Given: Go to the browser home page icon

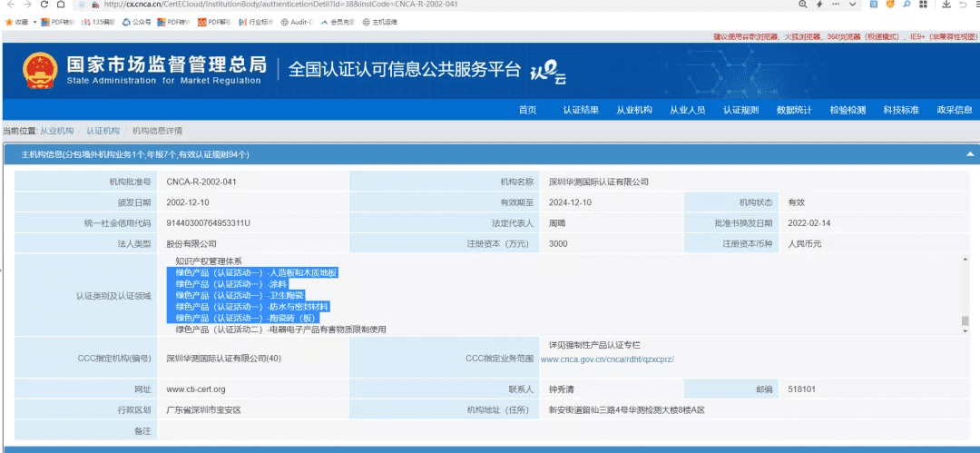Looking at the screenshot, I should (62, 5).
